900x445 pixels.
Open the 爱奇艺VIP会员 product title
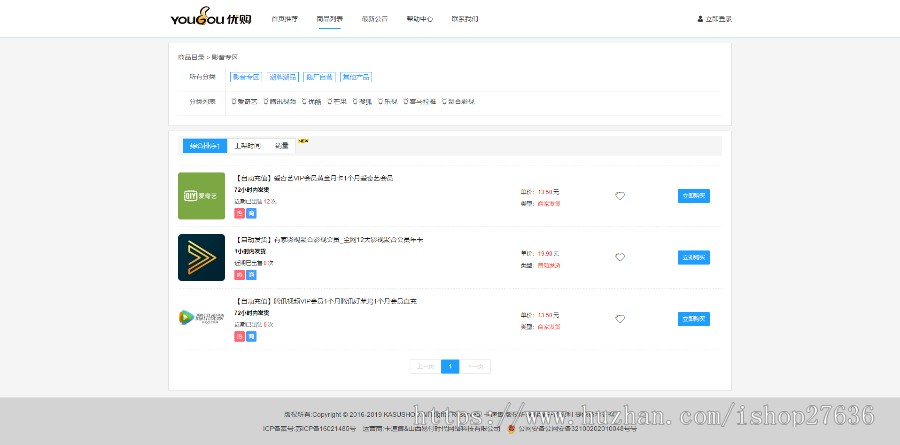pos(314,178)
